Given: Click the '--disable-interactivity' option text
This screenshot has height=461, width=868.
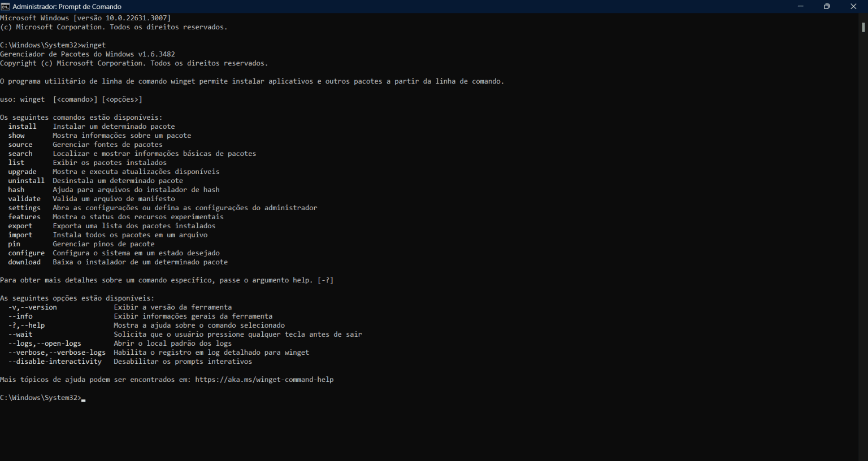Looking at the screenshot, I should (x=55, y=361).
